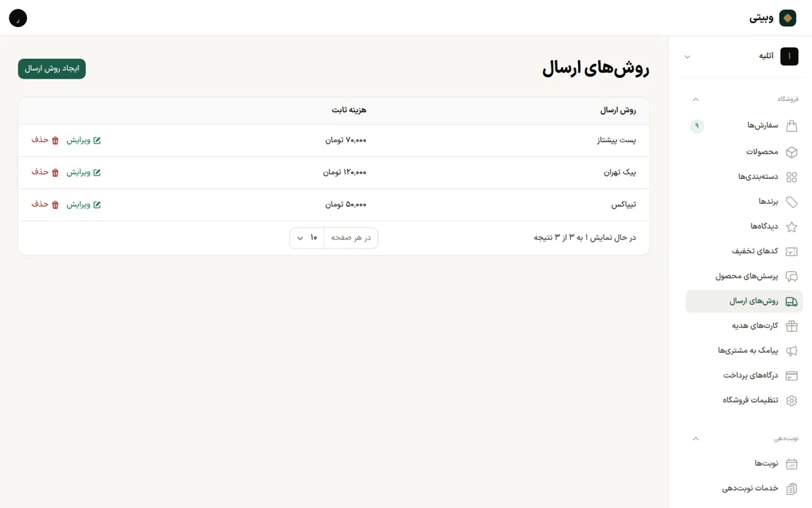The width and height of the screenshot is (812, 508).
Task: Click the آتلیه store avatar
Action: [x=789, y=56]
